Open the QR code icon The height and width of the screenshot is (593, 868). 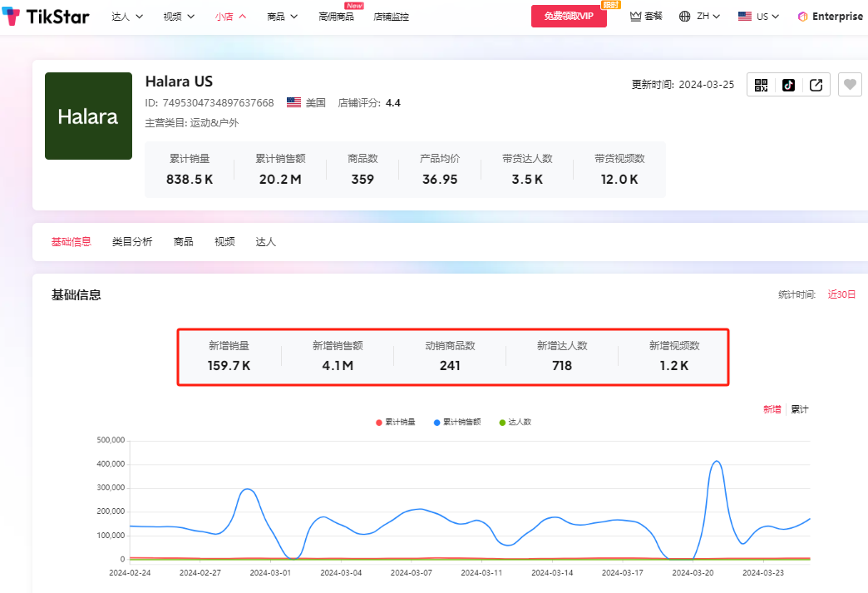tap(761, 85)
